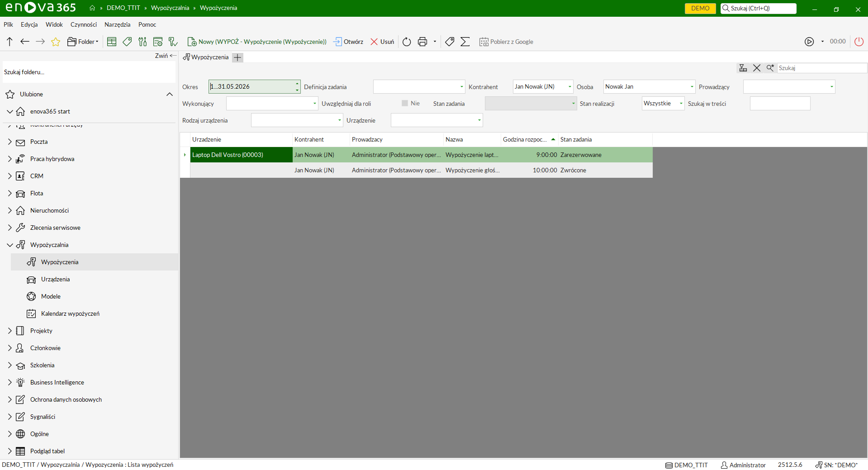Viewport: 868px width, 470px height.
Task: Click the printer icon
Action: pyautogui.click(x=422, y=42)
